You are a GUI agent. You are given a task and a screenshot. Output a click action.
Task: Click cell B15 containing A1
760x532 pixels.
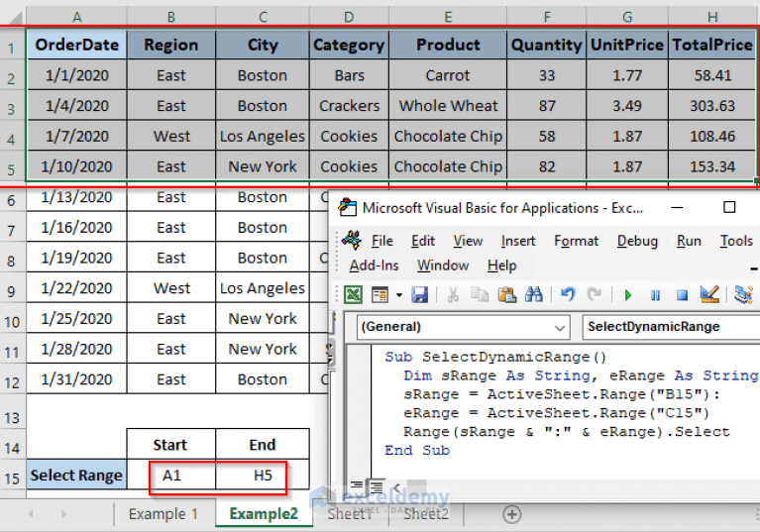tap(171, 476)
